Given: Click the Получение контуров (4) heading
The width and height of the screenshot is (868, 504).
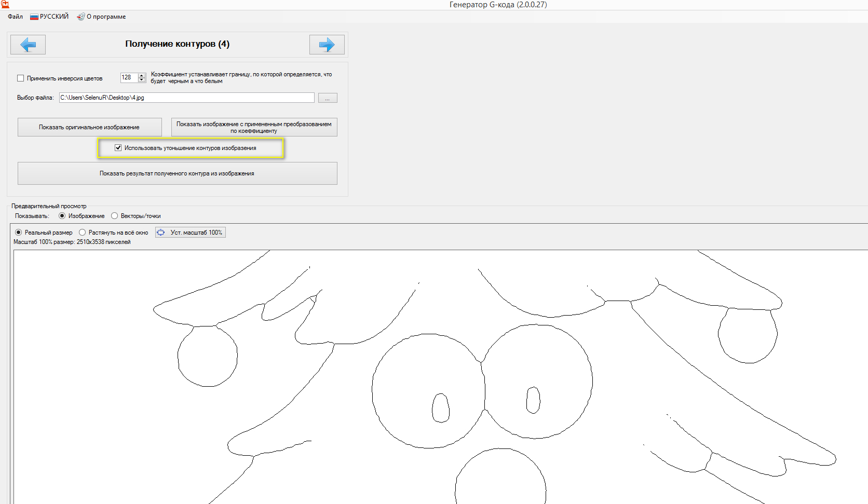Looking at the screenshot, I should pyautogui.click(x=177, y=44).
